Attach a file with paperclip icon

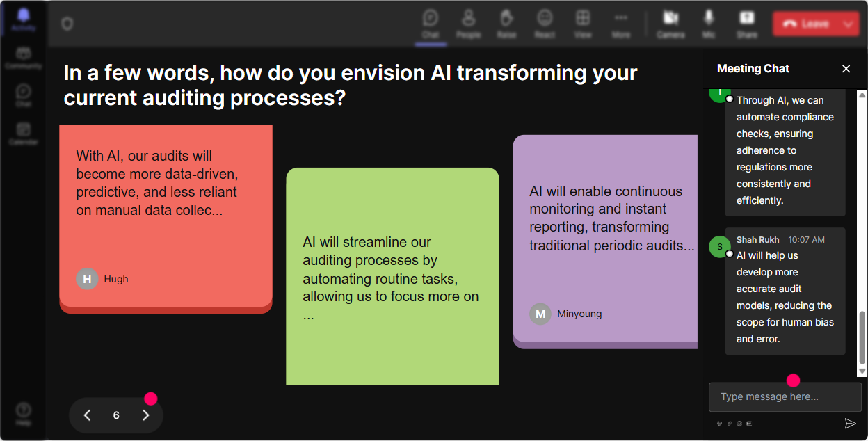click(x=730, y=423)
